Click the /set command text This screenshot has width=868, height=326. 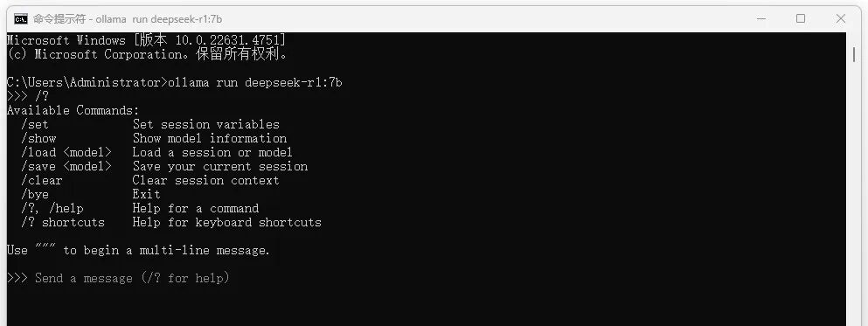pos(35,124)
